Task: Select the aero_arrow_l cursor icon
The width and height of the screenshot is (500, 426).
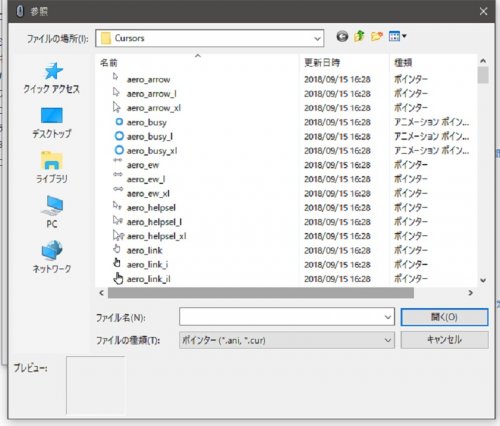Action: [x=116, y=92]
